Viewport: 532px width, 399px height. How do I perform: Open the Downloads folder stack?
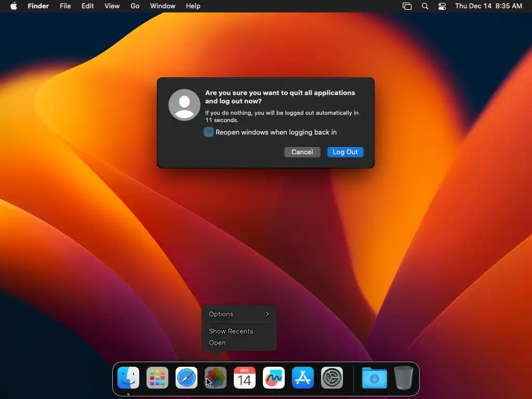click(374, 378)
